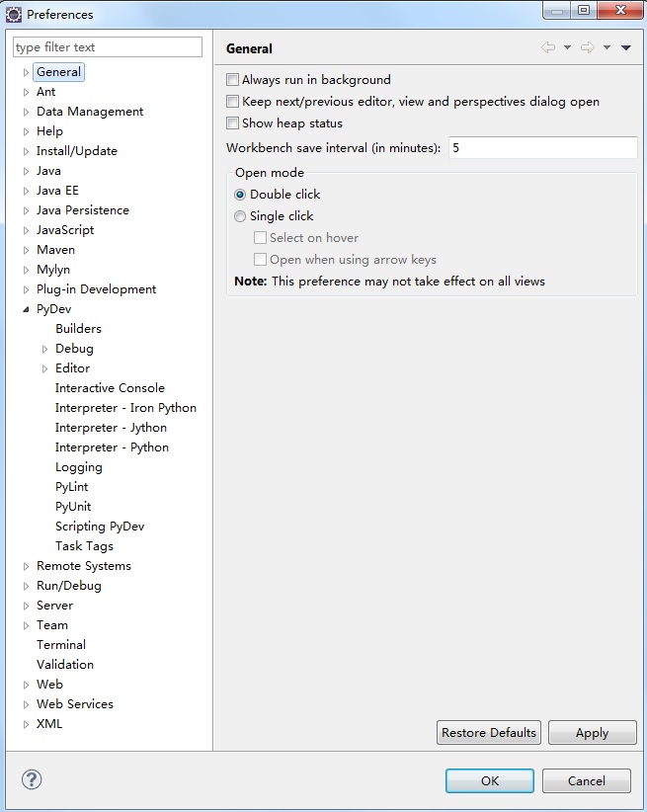647x812 pixels.
Task: Select Web preferences category
Action: point(49,685)
